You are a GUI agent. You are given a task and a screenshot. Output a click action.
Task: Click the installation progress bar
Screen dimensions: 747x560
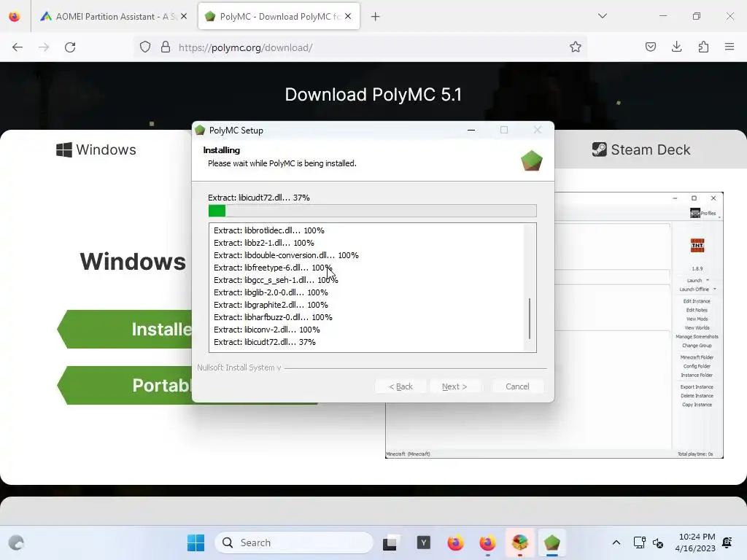pyautogui.click(x=373, y=211)
